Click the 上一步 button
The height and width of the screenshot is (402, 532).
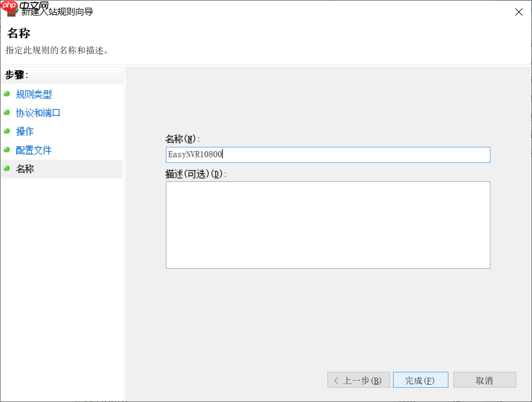point(358,380)
